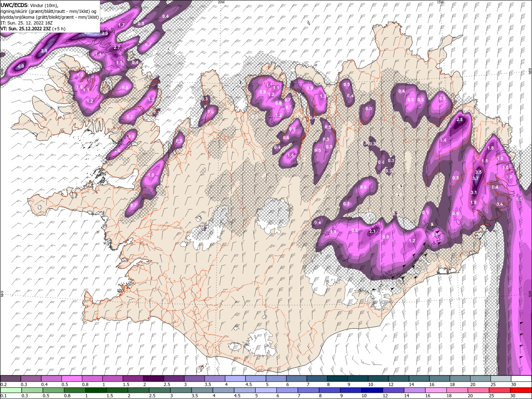Select the dark green bottom-row swatch between 1 and 1.5
Viewport: 532px width, 399px height.
point(96,390)
